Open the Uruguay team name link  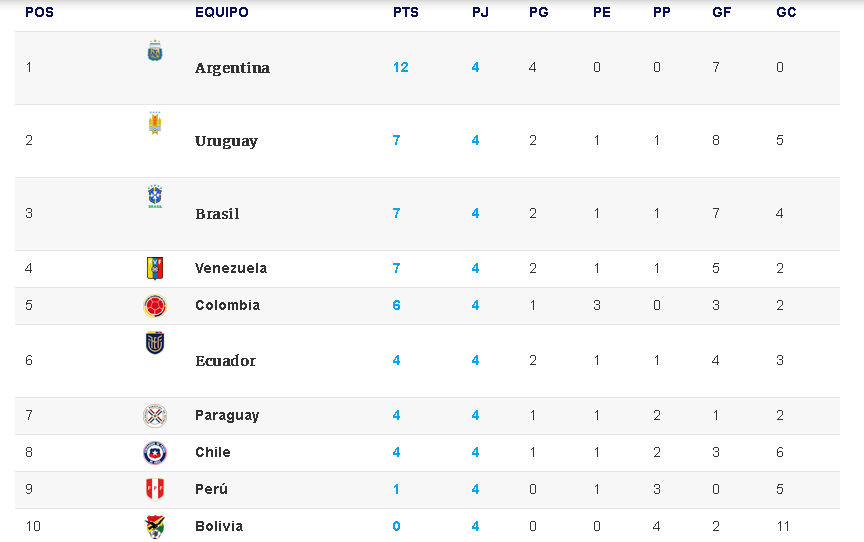[x=226, y=141]
